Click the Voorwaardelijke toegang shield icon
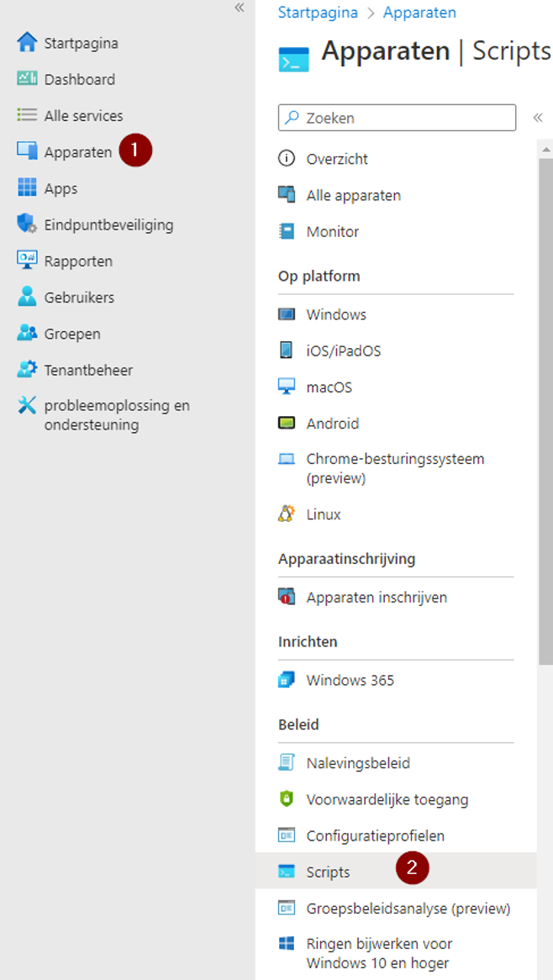Image resolution: width=553 pixels, height=980 pixels. tap(287, 798)
